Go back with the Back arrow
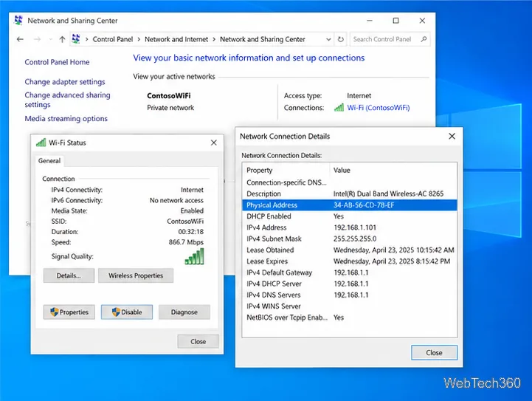 click(20, 39)
